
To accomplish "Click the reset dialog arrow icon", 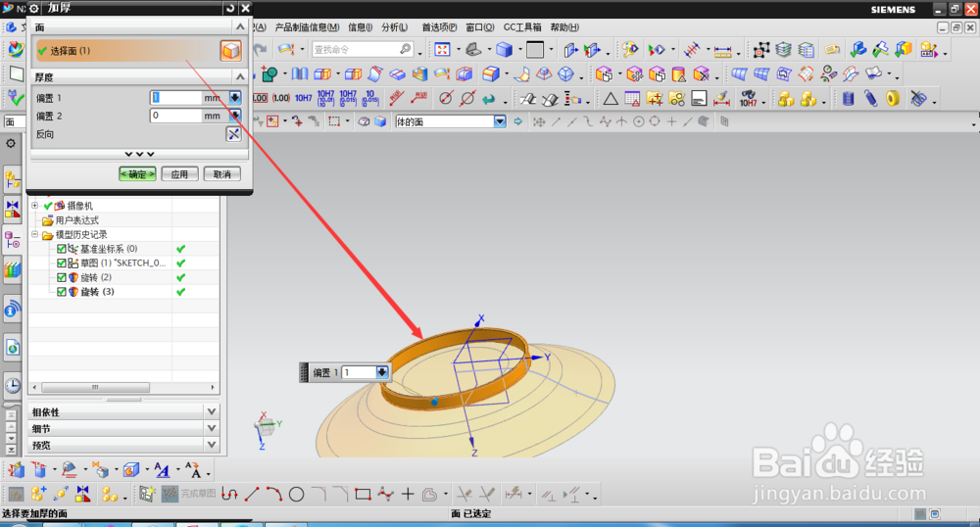I will pyautogui.click(x=230, y=8).
